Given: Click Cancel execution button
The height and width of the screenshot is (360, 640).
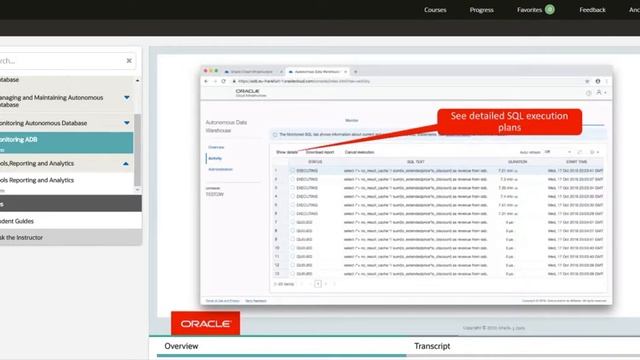Looking at the screenshot, I should coord(360,152).
